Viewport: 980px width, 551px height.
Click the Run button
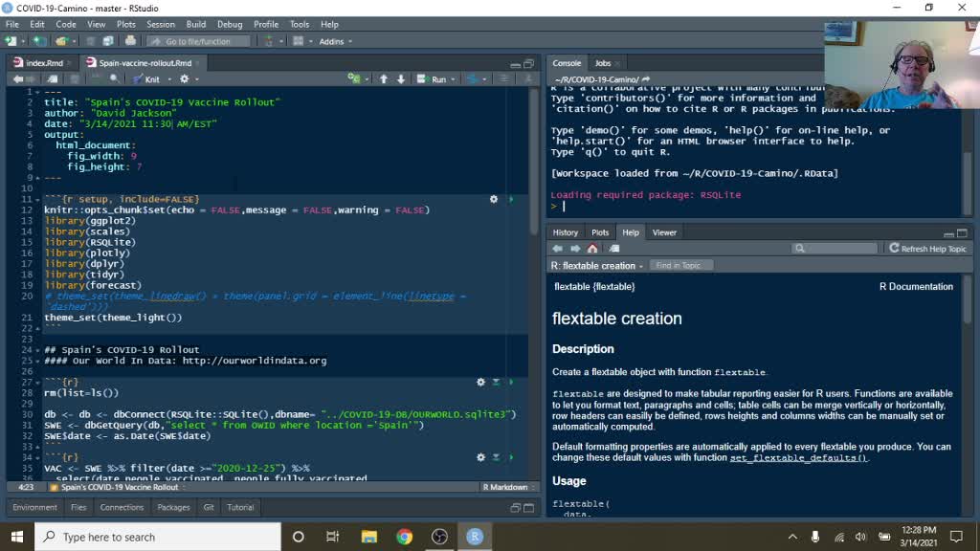click(x=433, y=79)
